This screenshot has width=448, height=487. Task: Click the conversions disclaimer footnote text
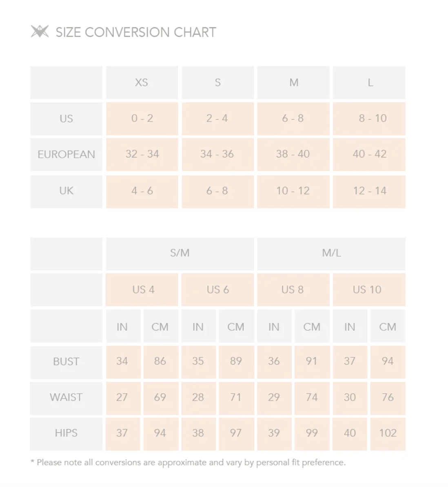point(188,463)
